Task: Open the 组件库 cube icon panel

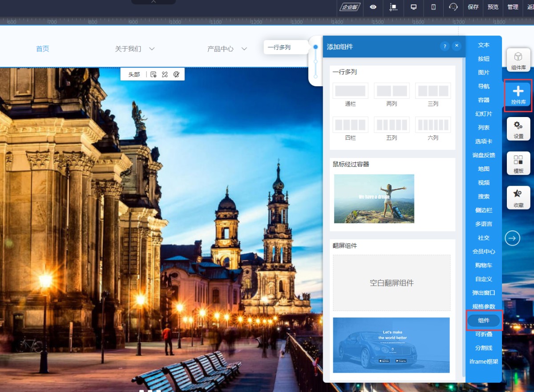Action: [x=518, y=60]
